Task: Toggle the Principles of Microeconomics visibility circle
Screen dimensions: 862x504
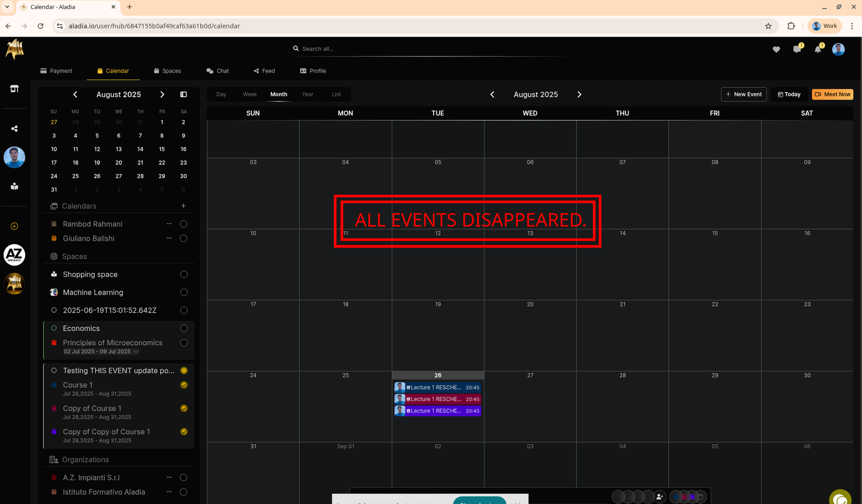Action: (184, 343)
